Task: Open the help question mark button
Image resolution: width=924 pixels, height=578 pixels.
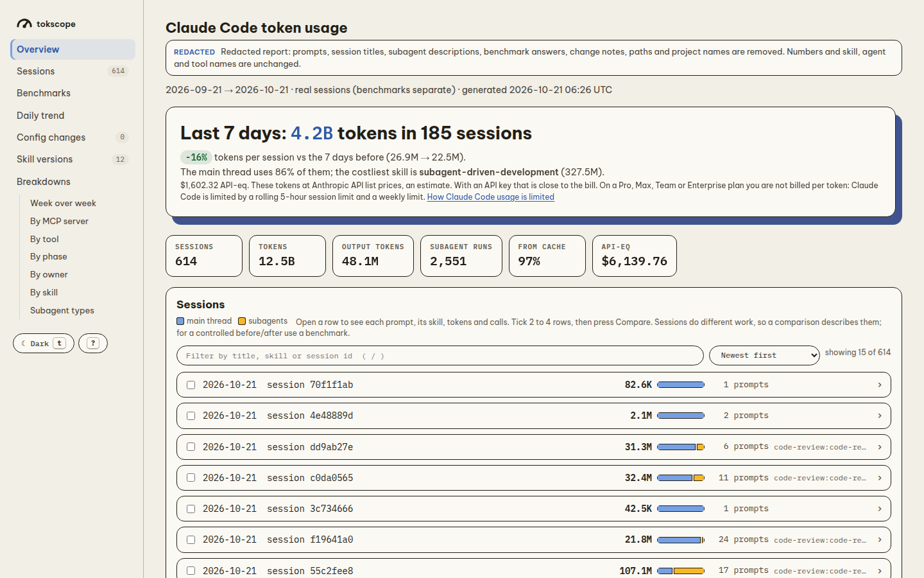Action: point(93,343)
